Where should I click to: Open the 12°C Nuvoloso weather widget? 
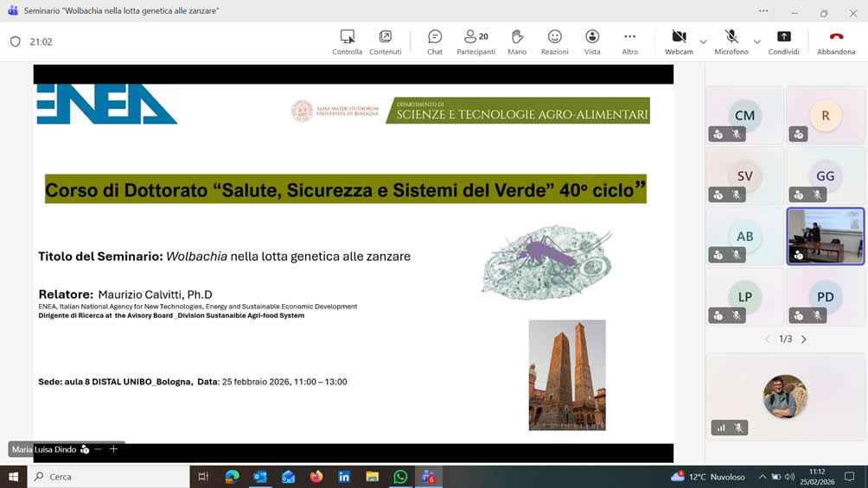tap(707, 477)
